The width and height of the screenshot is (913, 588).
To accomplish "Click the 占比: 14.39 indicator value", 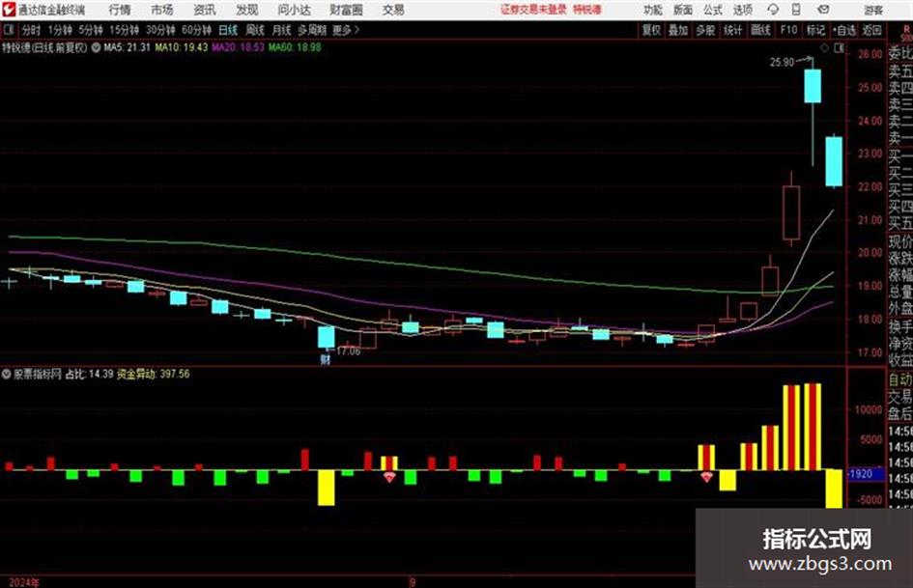I will tap(89, 374).
